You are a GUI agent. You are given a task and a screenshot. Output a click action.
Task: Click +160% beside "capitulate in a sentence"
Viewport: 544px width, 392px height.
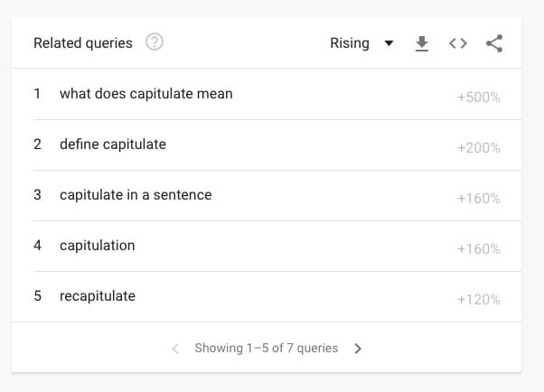pyautogui.click(x=478, y=199)
